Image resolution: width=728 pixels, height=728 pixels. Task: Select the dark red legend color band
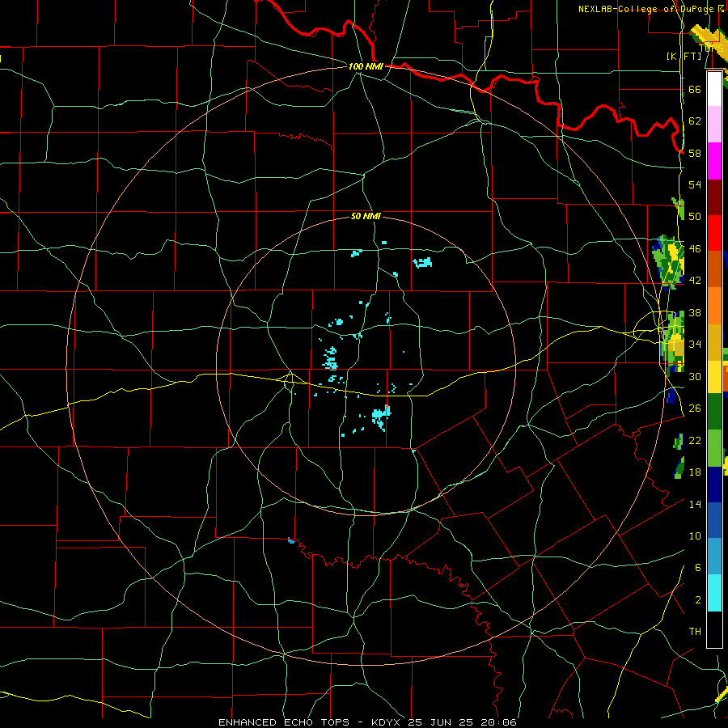point(714,197)
